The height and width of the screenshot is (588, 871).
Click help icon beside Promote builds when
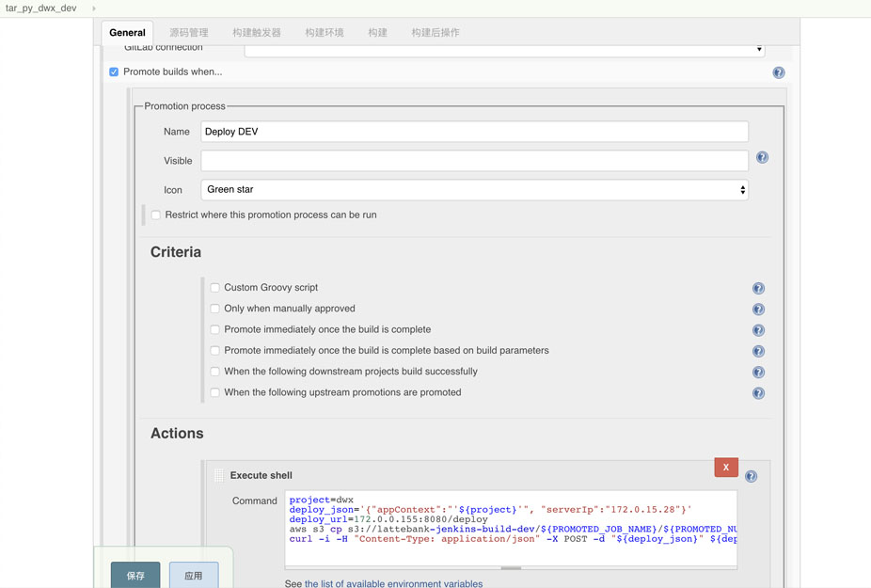[x=778, y=72]
